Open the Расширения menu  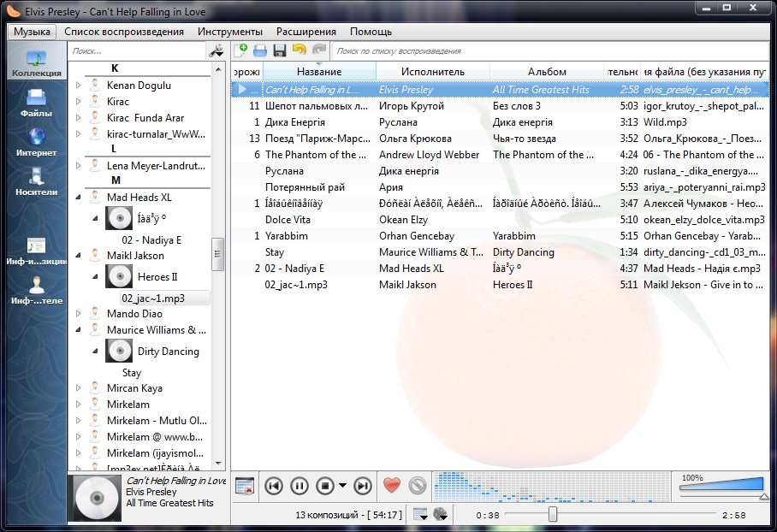click(x=305, y=32)
